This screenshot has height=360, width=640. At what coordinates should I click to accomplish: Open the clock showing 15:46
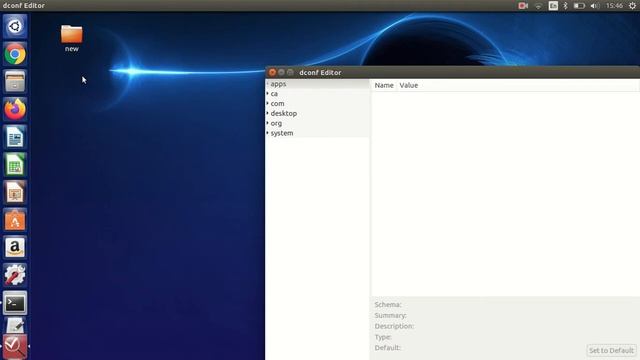[x=614, y=6]
